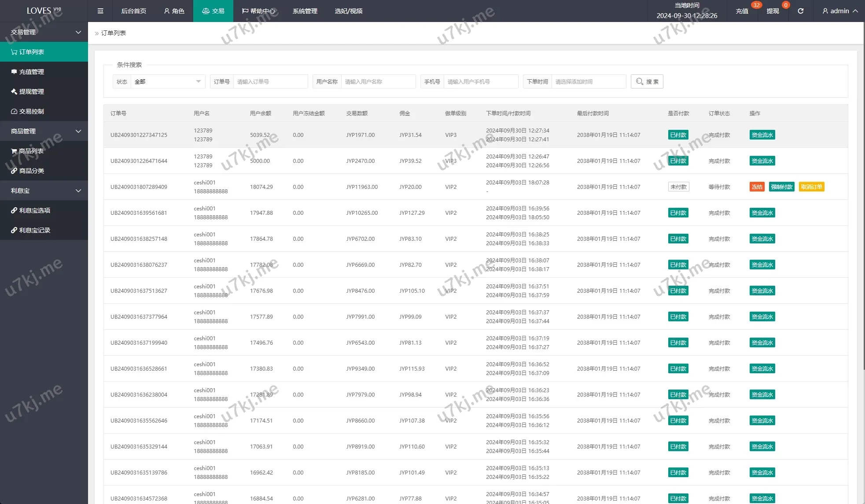Open 利息宝选项 in the sidebar

(x=34, y=210)
